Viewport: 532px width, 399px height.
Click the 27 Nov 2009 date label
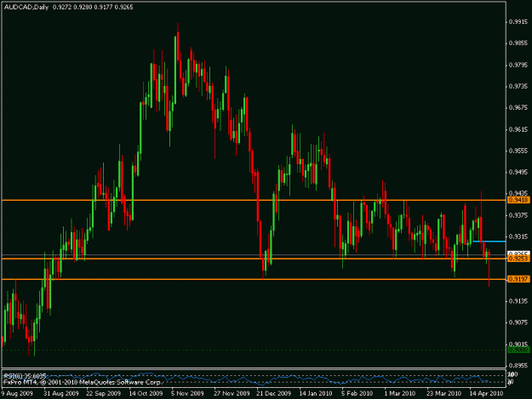tap(232, 393)
